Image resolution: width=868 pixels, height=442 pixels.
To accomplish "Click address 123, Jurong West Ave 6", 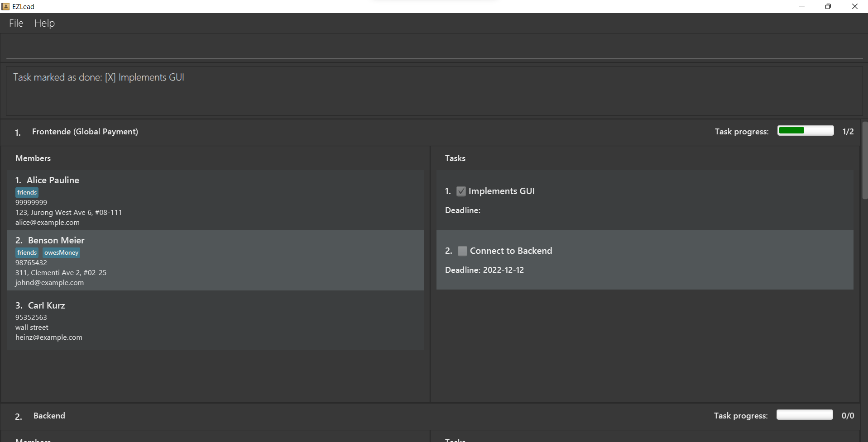I will [x=68, y=213].
